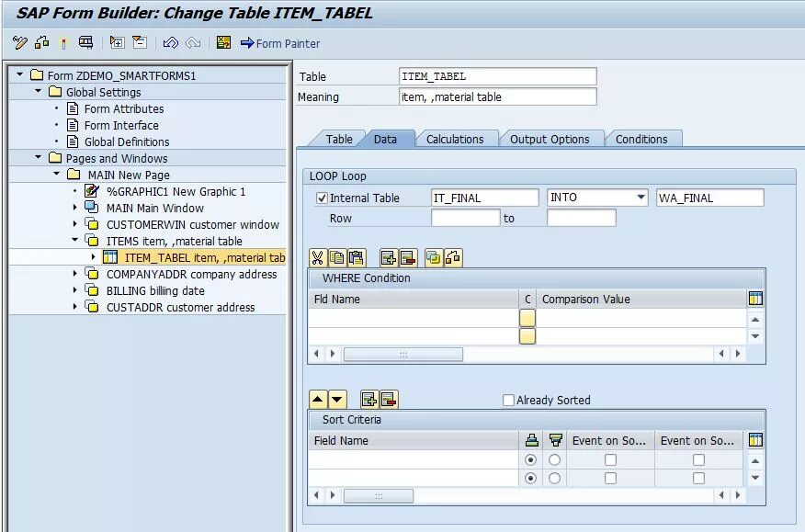The width and height of the screenshot is (805, 532).
Task: Click Delete Row icon above WHERE Condition
Action: coord(408,258)
